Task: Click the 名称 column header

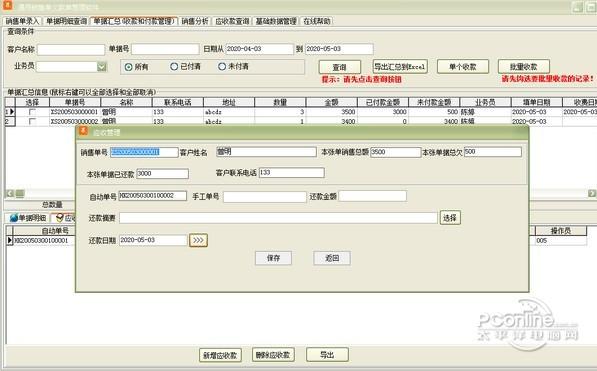Action: pyautogui.click(x=126, y=102)
